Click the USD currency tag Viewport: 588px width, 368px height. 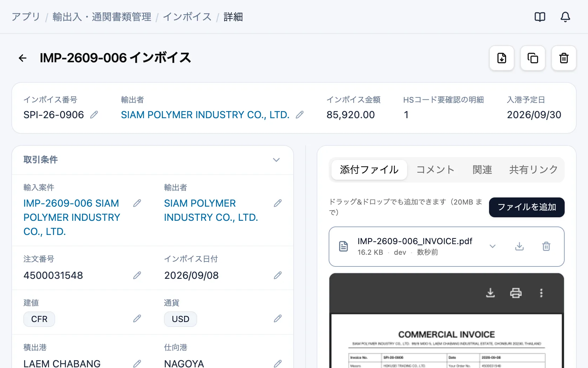(181, 319)
